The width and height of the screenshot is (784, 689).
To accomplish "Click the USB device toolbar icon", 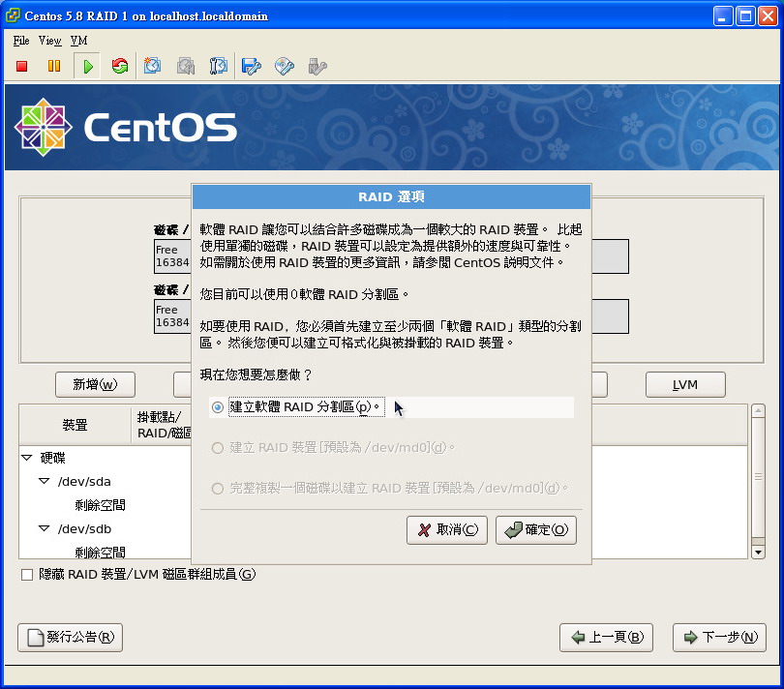I will (x=317, y=66).
